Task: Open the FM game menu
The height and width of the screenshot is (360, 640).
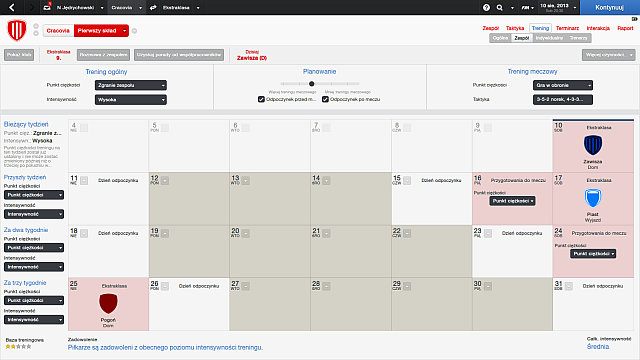Action: pyautogui.click(x=527, y=7)
